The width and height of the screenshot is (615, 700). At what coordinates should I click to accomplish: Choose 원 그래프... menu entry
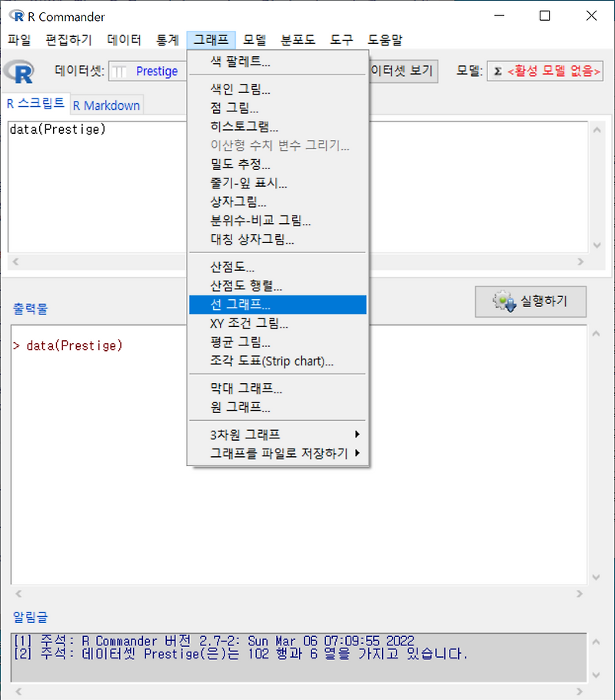point(278,407)
